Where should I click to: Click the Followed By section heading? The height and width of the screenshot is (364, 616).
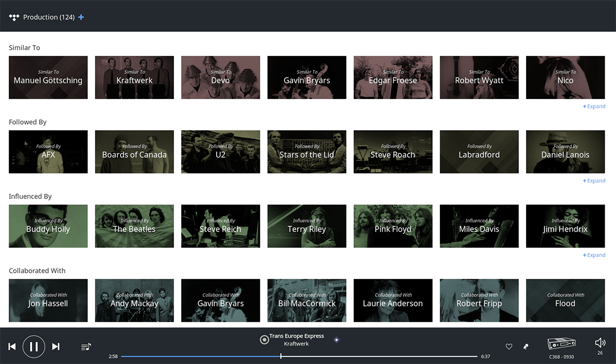[x=28, y=122]
